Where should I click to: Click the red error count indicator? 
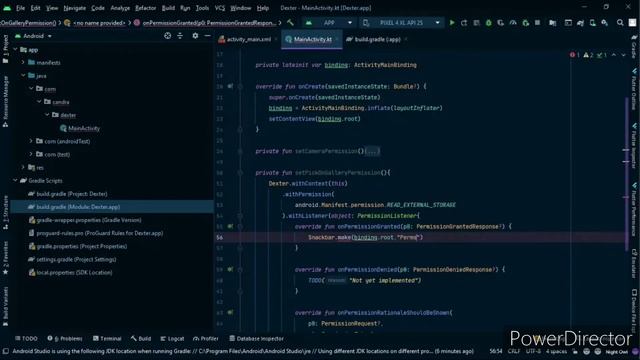point(575,55)
